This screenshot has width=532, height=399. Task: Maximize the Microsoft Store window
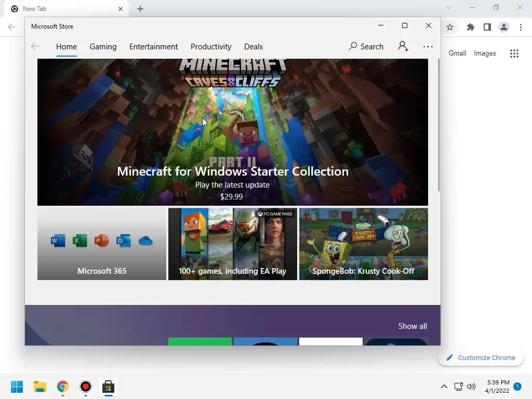pyautogui.click(x=404, y=25)
